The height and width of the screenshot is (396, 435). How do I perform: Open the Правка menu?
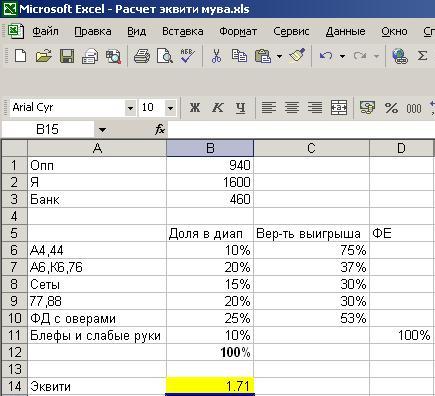coord(93,32)
